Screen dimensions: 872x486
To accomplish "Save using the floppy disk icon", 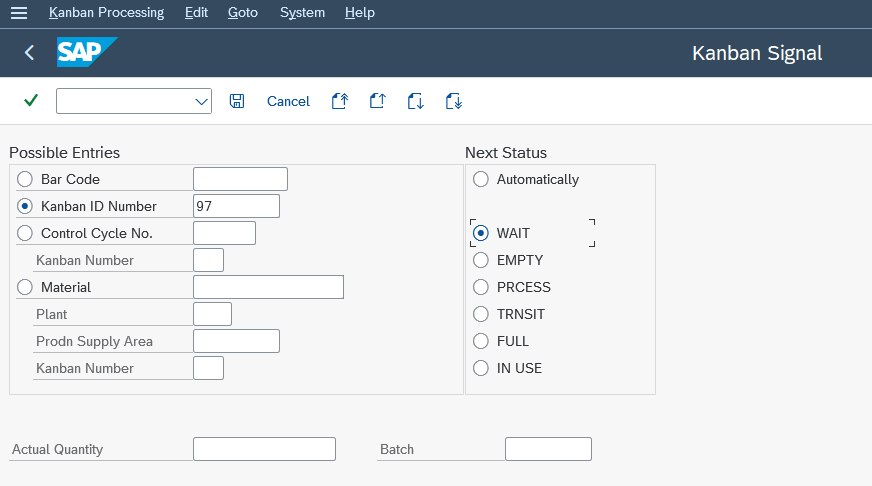I will [x=237, y=101].
